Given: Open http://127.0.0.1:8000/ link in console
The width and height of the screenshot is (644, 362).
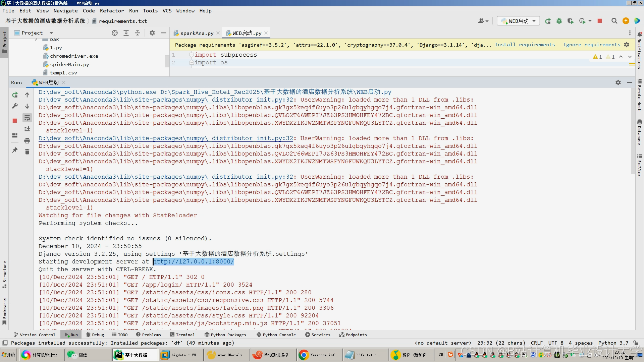Looking at the screenshot, I should coord(194,261).
